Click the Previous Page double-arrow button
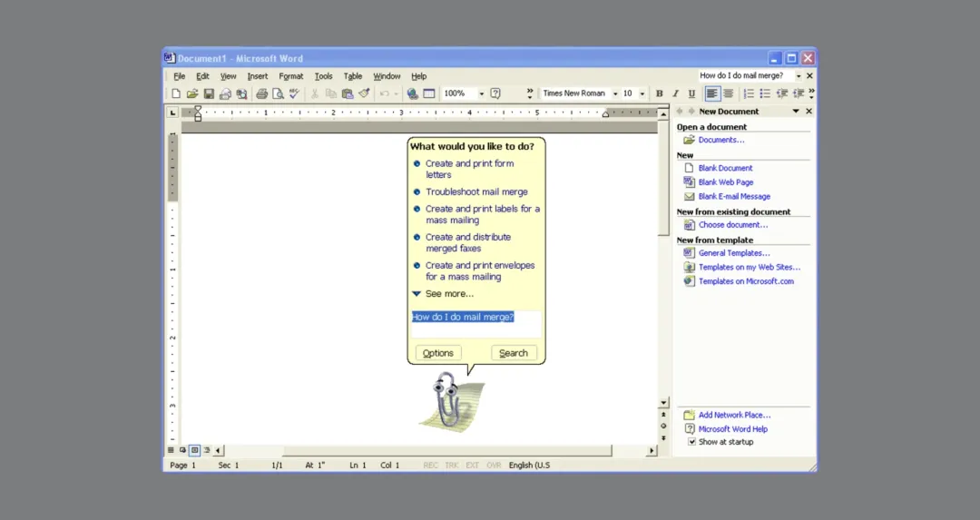The width and height of the screenshot is (980, 520). coord(663,415)
